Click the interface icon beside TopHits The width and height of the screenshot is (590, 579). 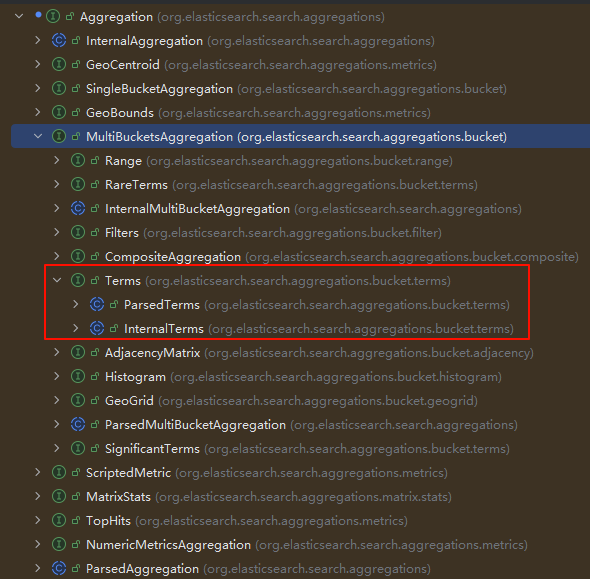tap(59, 520)
